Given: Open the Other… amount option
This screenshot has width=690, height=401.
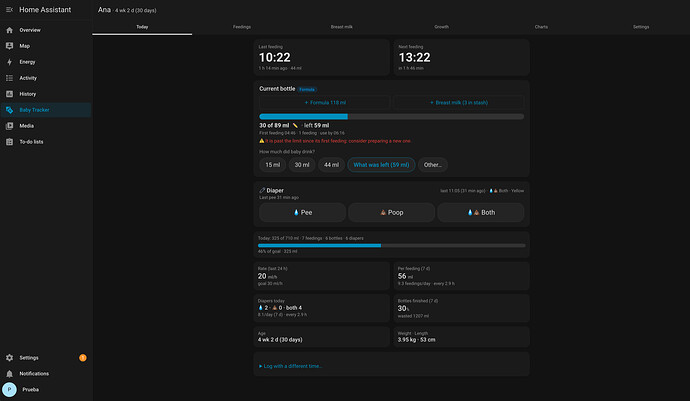Looking at the screenshot, I should pos(433,165).
